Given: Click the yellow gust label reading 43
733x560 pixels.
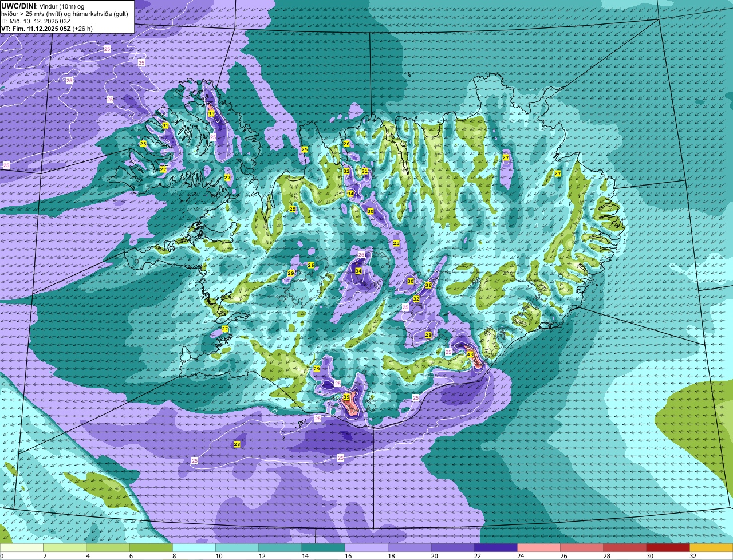Looking at the screenshot, I should tap(470, 354).
